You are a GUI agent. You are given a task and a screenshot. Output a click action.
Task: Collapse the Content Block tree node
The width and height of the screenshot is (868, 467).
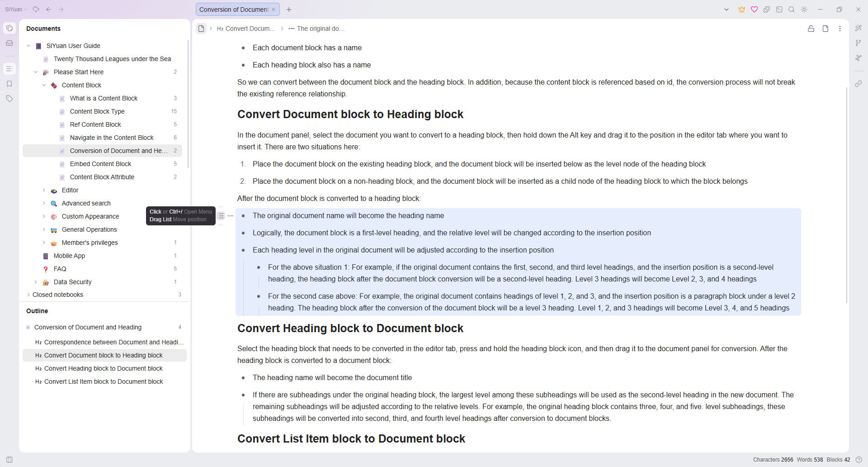point(44,85)
